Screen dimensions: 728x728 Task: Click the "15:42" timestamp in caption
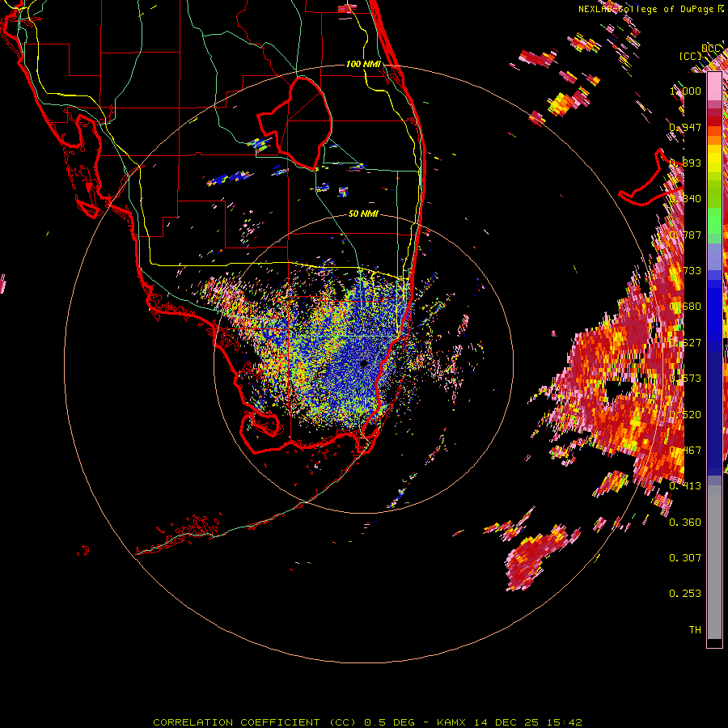(564, 722)
